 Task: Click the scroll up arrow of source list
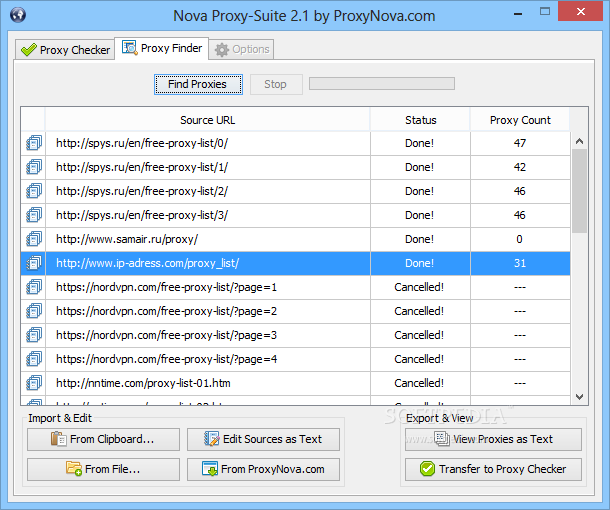[x=579, y=141]
